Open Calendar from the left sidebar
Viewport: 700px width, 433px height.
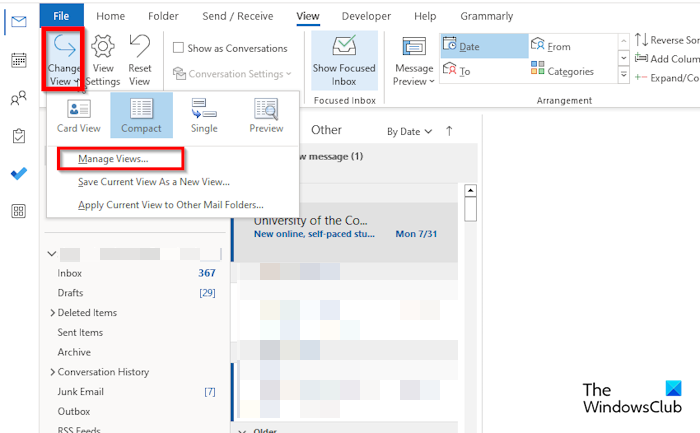[19, 60]
